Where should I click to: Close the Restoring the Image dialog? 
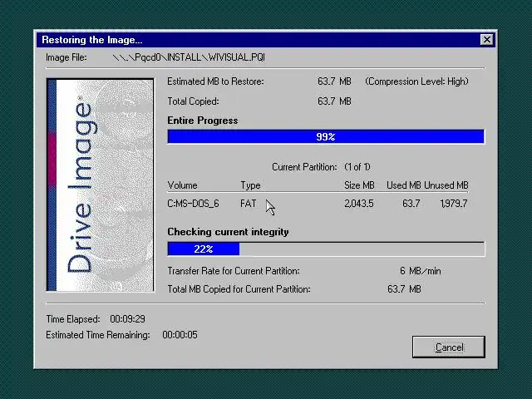coord(487,40)
